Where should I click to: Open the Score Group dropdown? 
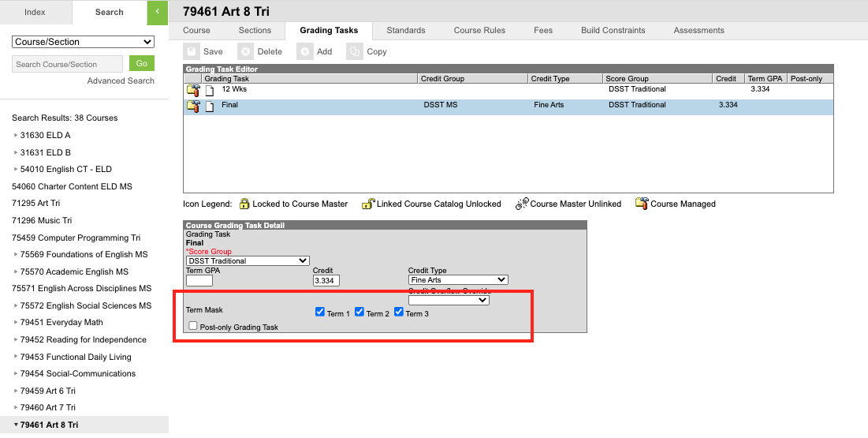(x=248, y=260)
